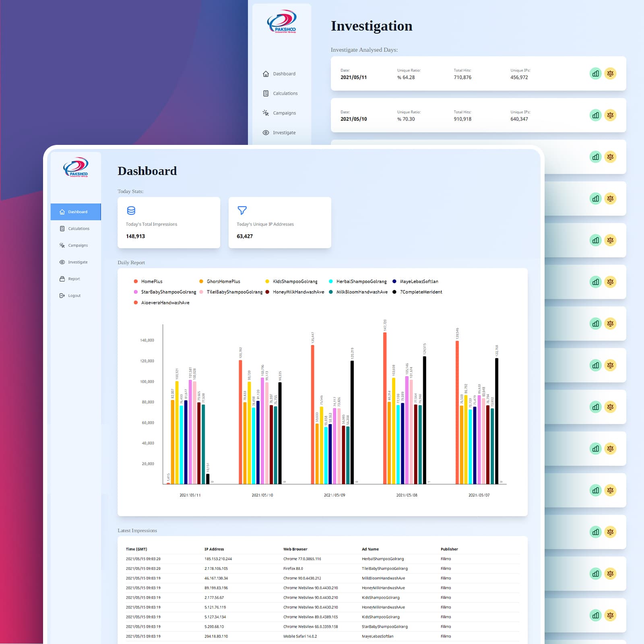Toggle KidsShampooGolrang series in legend
The height and width of the screenshot is (644, 644).
[291, 281]
